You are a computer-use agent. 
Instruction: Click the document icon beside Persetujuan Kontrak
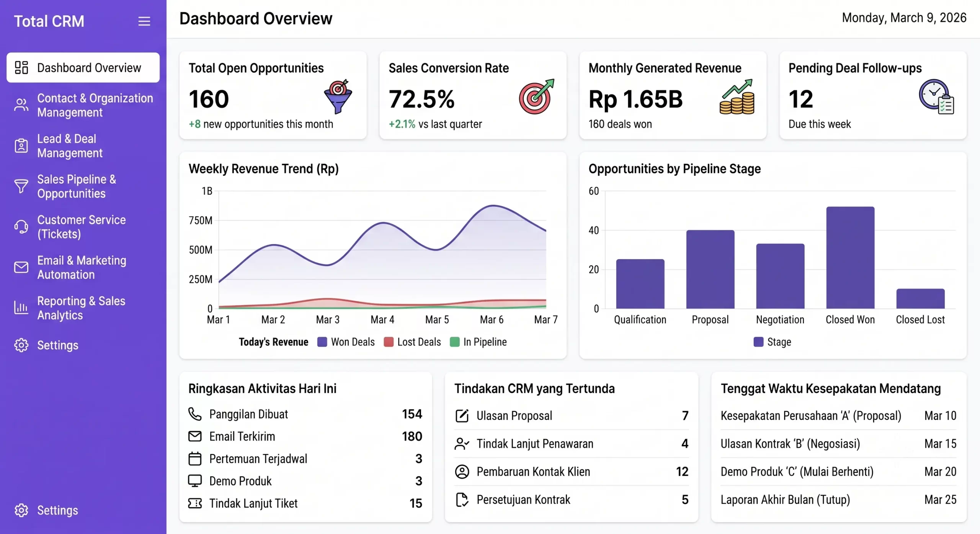tap(462, 500)
